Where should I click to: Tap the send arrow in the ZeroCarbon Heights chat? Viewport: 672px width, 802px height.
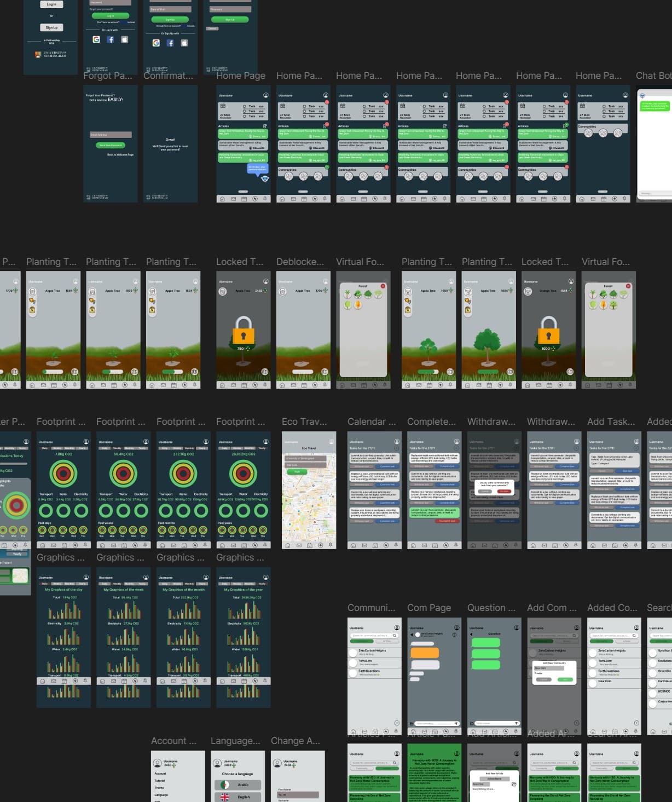[456, 724]
